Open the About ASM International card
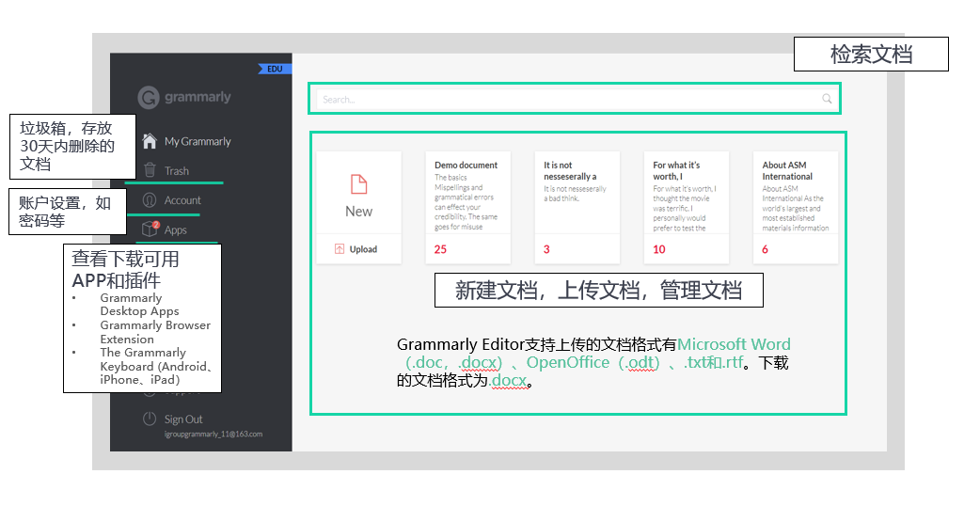980x506 pixels. coord(796,208)
